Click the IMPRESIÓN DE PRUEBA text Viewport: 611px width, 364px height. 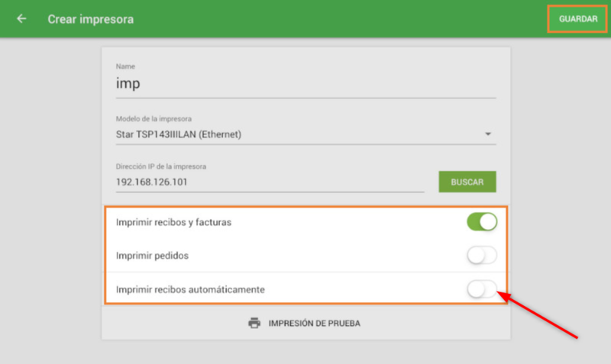tap(314, 324)
